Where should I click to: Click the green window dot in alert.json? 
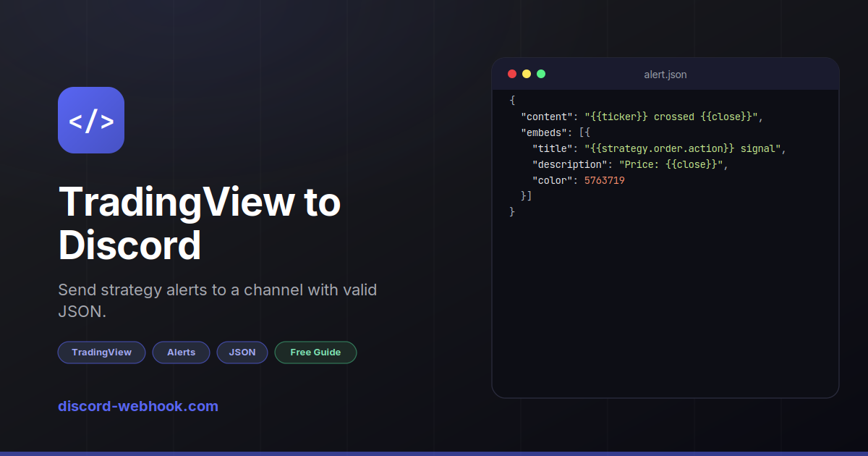541,74
